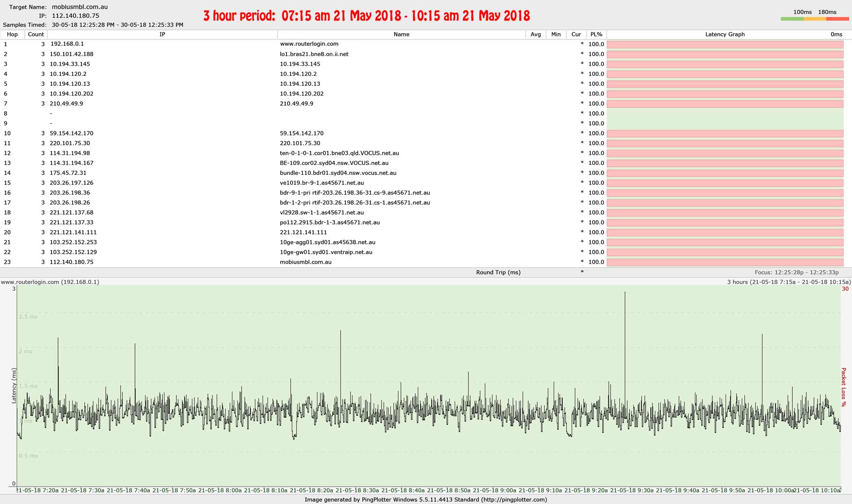Click PL% value 100.0 for hop 8
Viewport: 852px width, 504px height.
(x=596, y=113)
